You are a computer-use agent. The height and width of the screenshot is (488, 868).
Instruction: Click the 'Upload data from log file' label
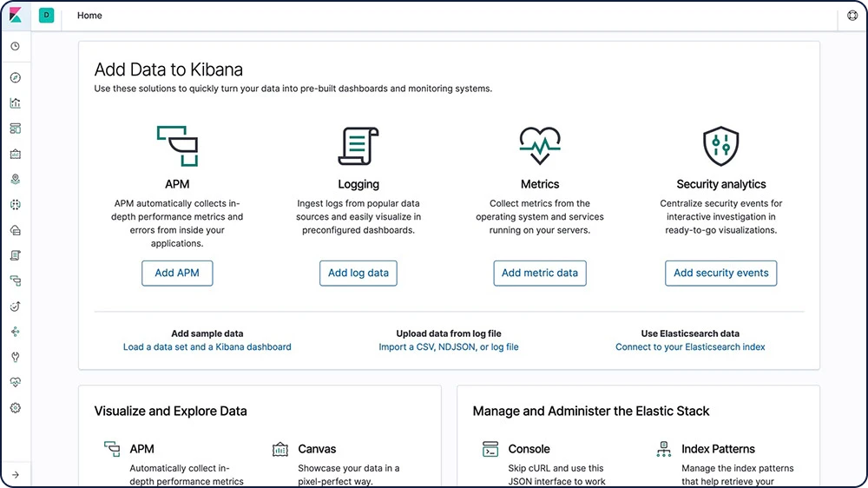point(449,333)
